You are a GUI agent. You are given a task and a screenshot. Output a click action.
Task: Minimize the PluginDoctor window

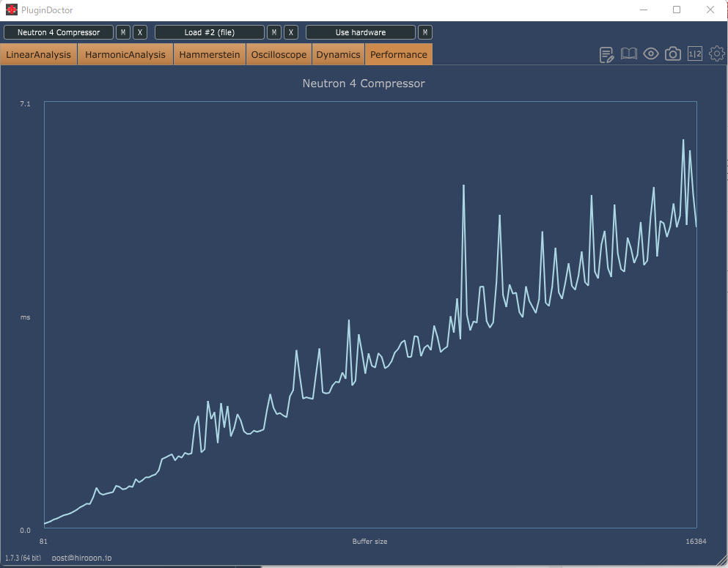(644, 10)
